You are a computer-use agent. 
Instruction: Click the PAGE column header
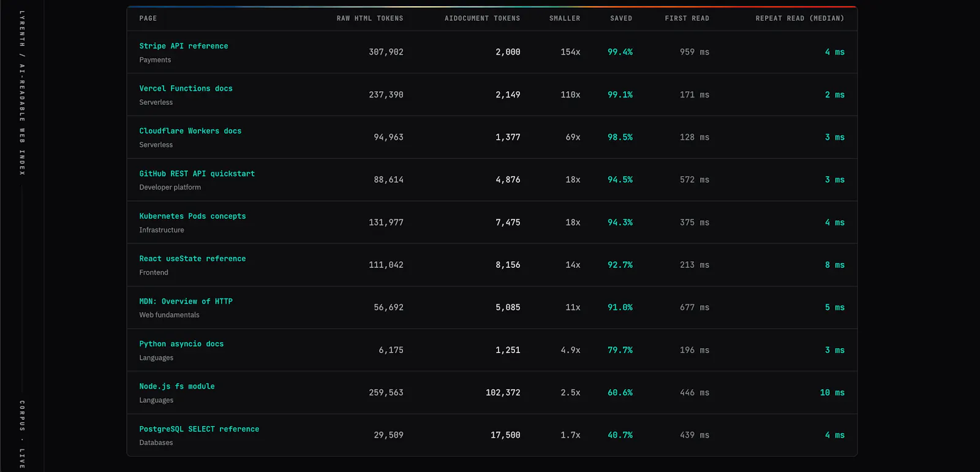point(148,18)
